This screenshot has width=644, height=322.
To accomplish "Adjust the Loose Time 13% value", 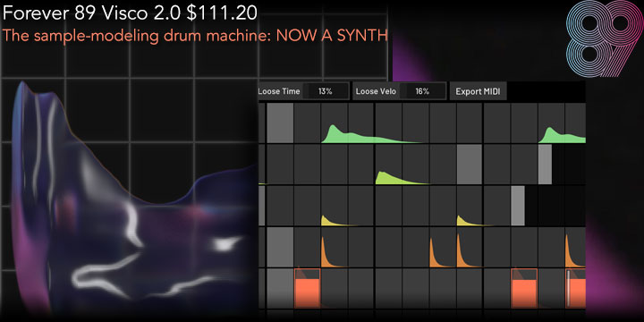I will click(326, 91).
